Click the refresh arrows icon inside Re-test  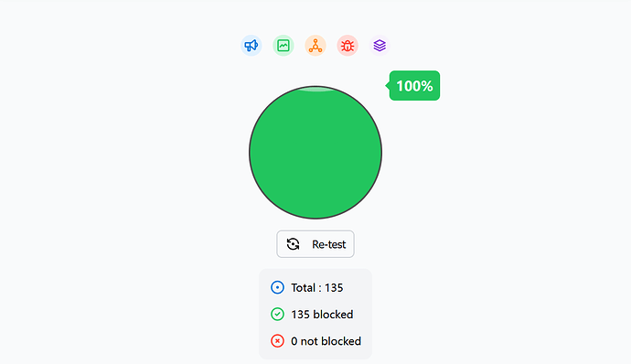(x=293, y=244)
